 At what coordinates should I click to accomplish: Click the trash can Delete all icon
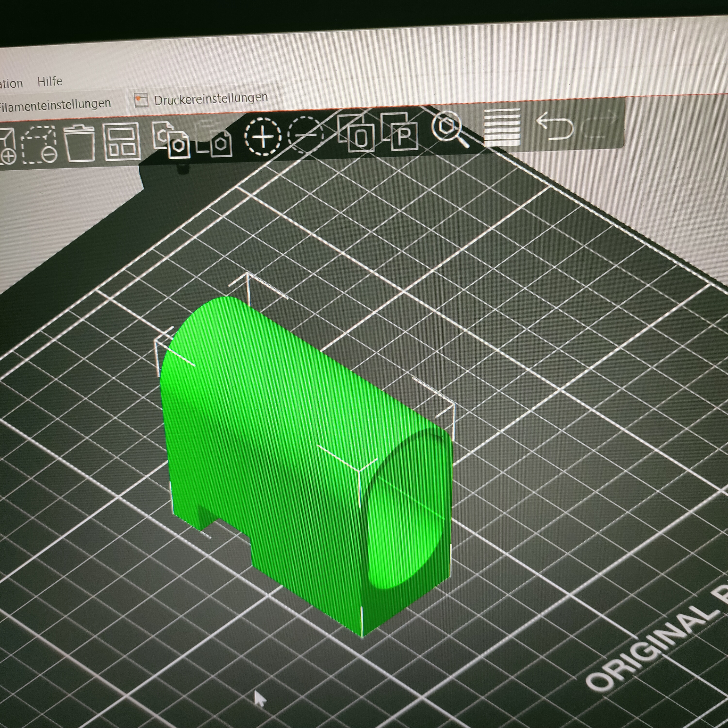pyautogui.click(x=79, y=143)
